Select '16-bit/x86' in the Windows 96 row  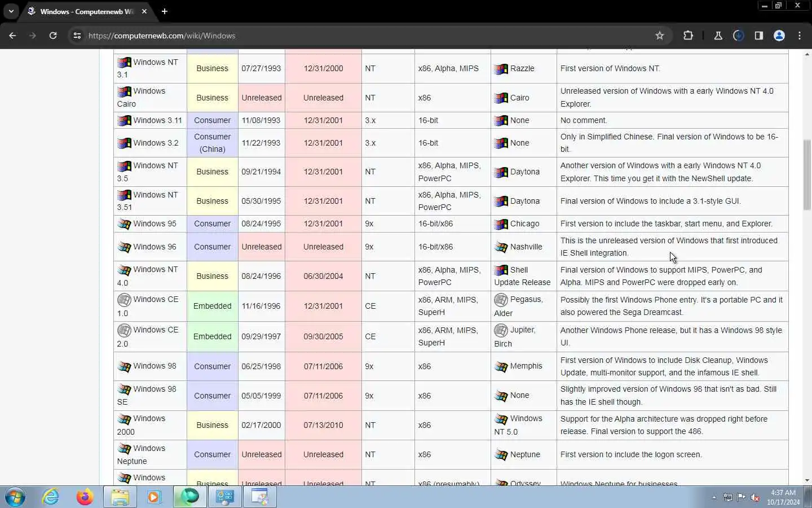pyautogui.click(x=435, y=247)
